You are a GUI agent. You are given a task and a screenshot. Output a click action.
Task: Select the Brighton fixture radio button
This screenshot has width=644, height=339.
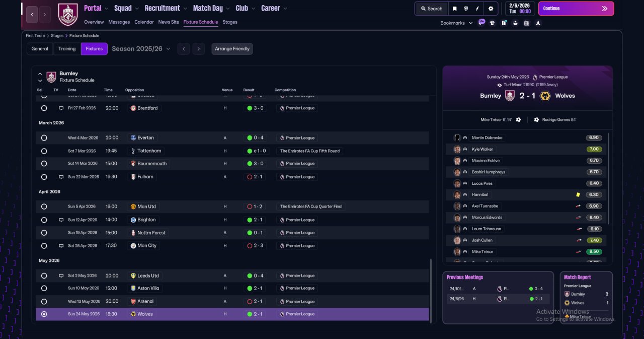tap(44, 220)
